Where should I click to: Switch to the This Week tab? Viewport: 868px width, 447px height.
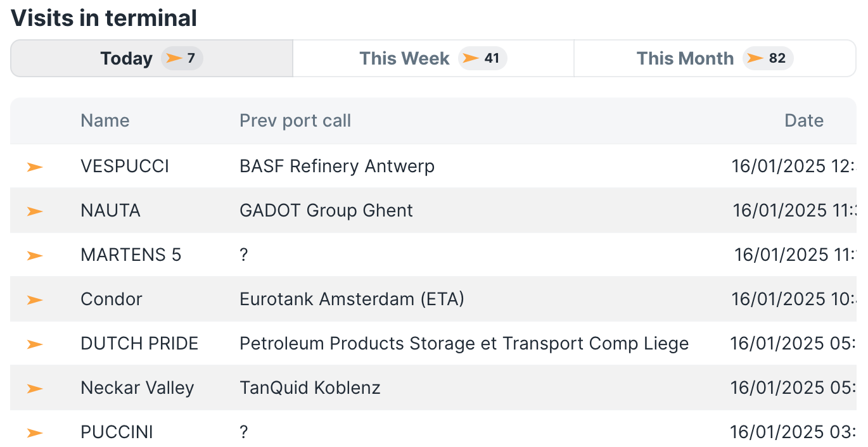click(404, 59)
